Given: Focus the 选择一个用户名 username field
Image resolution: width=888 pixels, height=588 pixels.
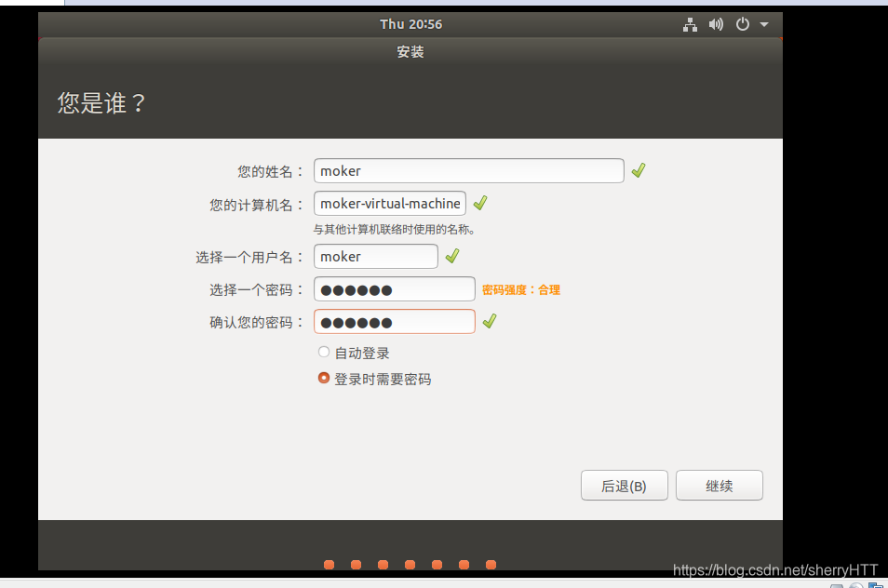Looking at the screenshot, I should pyautogui.click(x=376, y=257).
